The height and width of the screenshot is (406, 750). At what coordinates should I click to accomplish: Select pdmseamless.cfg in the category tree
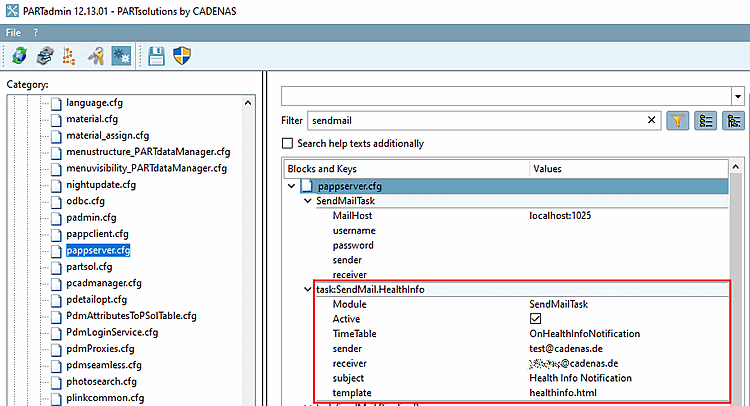[x=104, y=365]
